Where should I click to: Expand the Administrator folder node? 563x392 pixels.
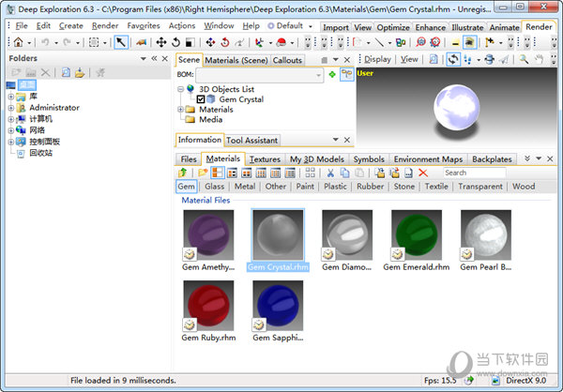[10, 108]
